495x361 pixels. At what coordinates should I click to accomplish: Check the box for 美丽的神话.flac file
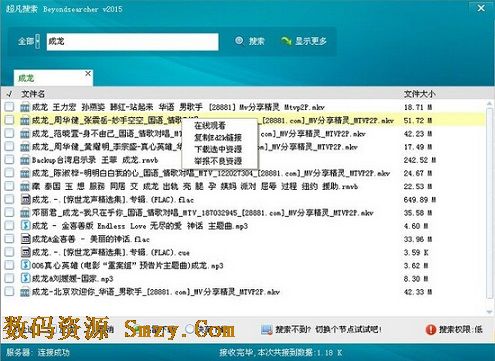click(9, 239)
